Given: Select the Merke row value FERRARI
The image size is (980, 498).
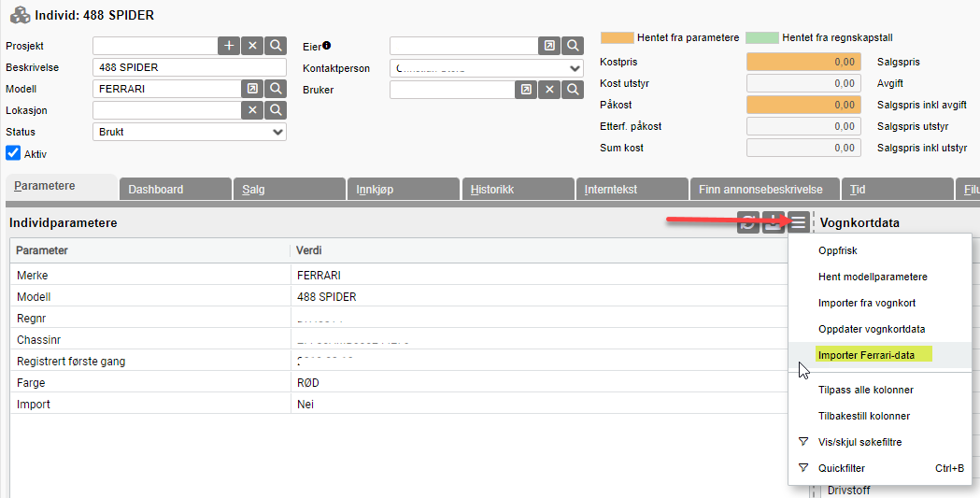Looking at the screenshot, I should point(319,276).
